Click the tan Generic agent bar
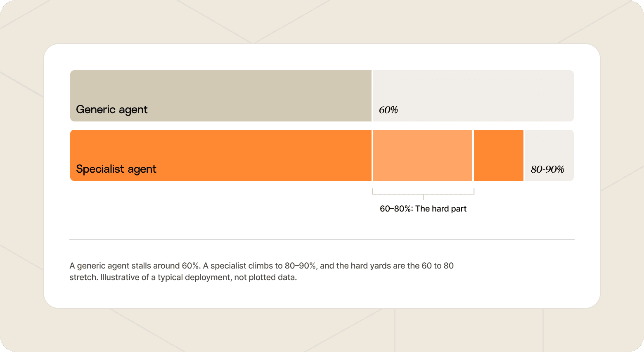 click(x=221, y=96)
